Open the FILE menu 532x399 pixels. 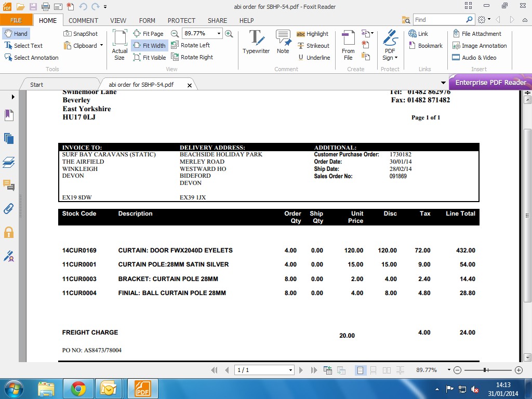click(x=16, y=20)
